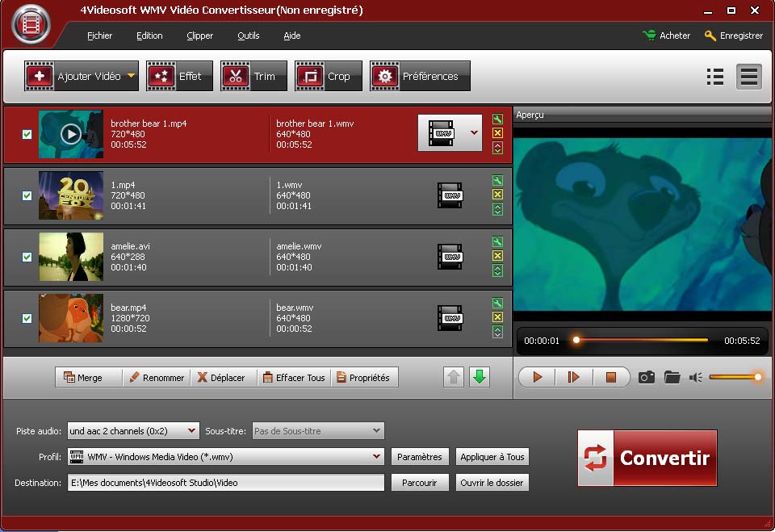Expand the Ajouter Vidéo dropdown arrow
The height and width of the screenshot is (532, 775).
131,77
